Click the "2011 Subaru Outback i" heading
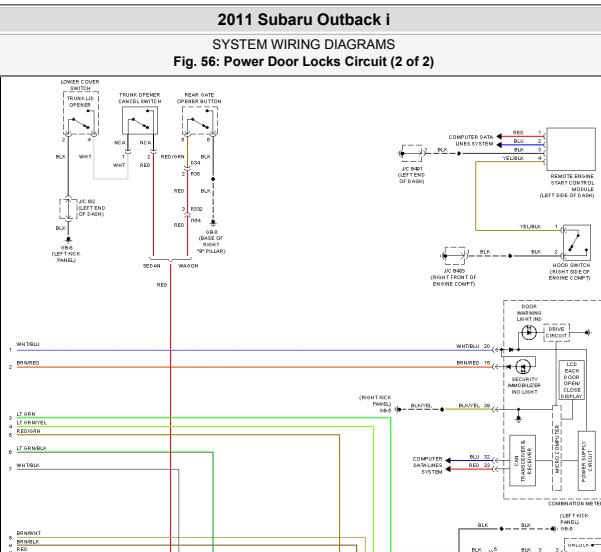 pos(304,20)
